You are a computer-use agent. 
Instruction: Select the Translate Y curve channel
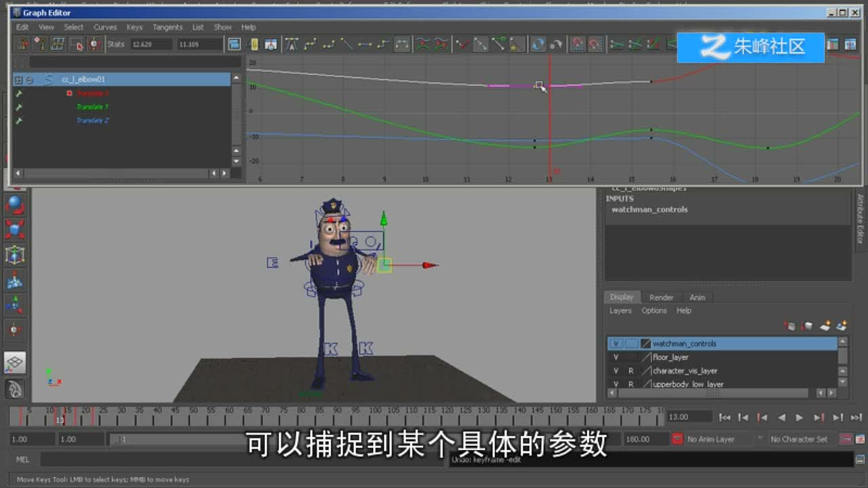[92, 106]
